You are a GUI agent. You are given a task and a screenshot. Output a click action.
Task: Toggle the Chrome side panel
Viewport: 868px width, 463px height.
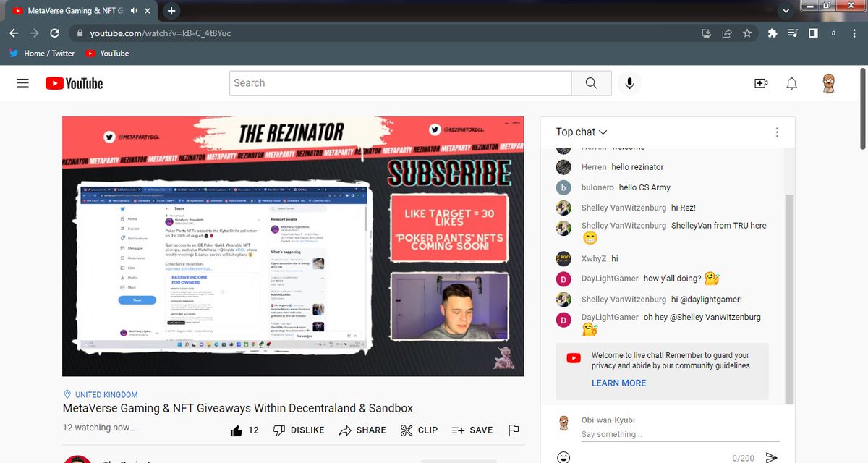point(813,33)
